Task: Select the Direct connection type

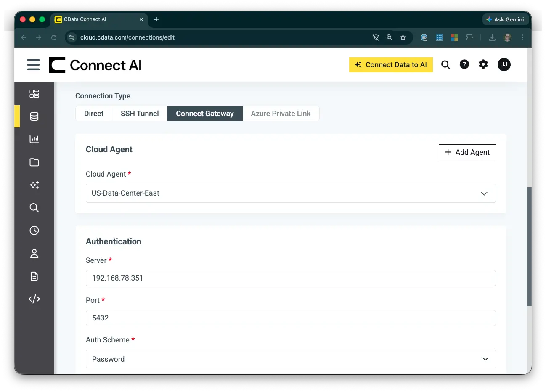Action: tap(93, 113)
